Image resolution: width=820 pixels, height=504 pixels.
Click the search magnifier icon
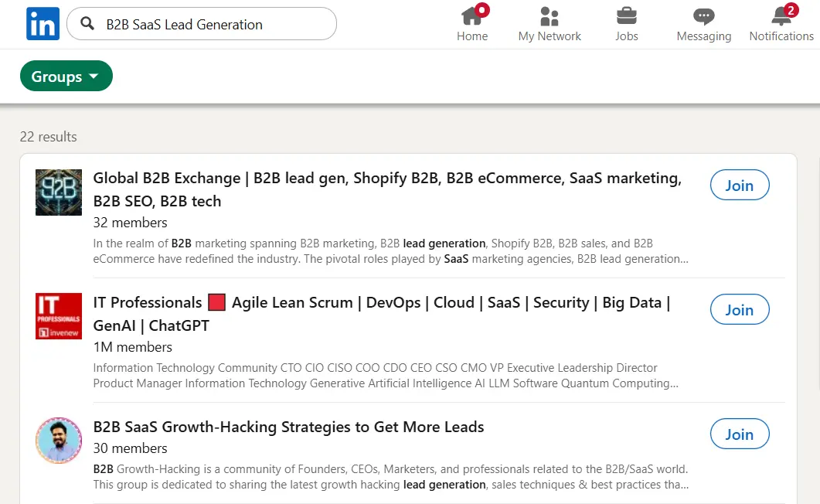87,23
